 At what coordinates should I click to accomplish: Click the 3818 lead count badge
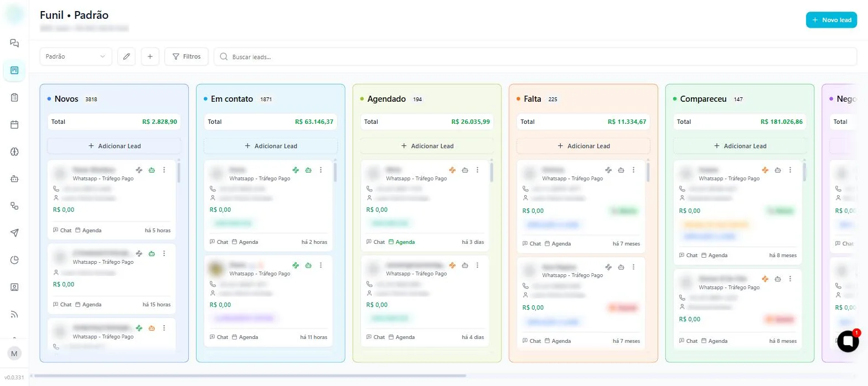pyautogui.click(x=91, y=100)
